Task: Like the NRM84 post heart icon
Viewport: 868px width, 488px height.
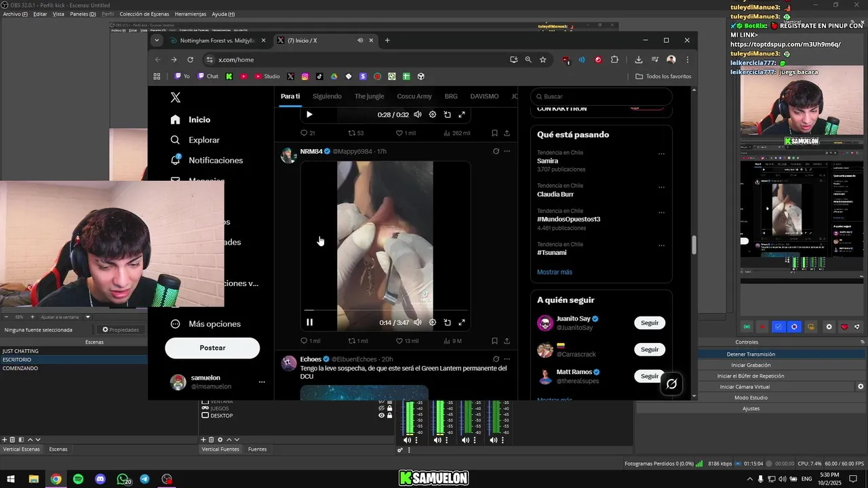Action: (399, 341)
